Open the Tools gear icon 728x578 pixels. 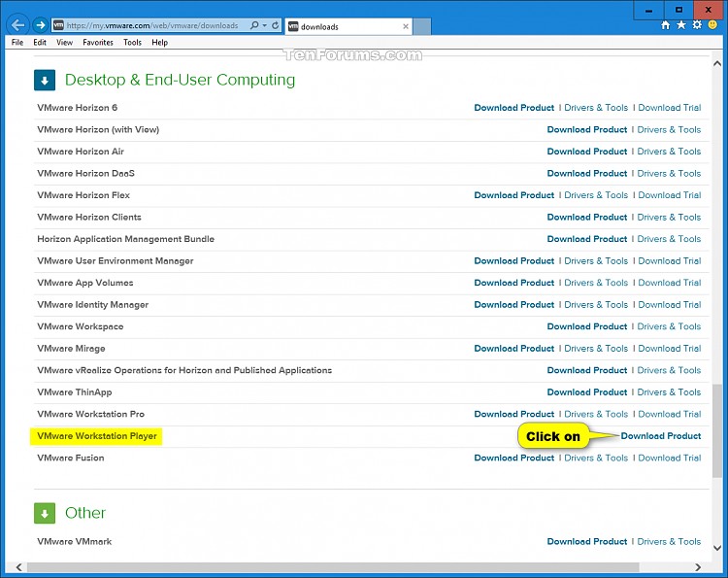pyautogui.click(x=697, y=25)
